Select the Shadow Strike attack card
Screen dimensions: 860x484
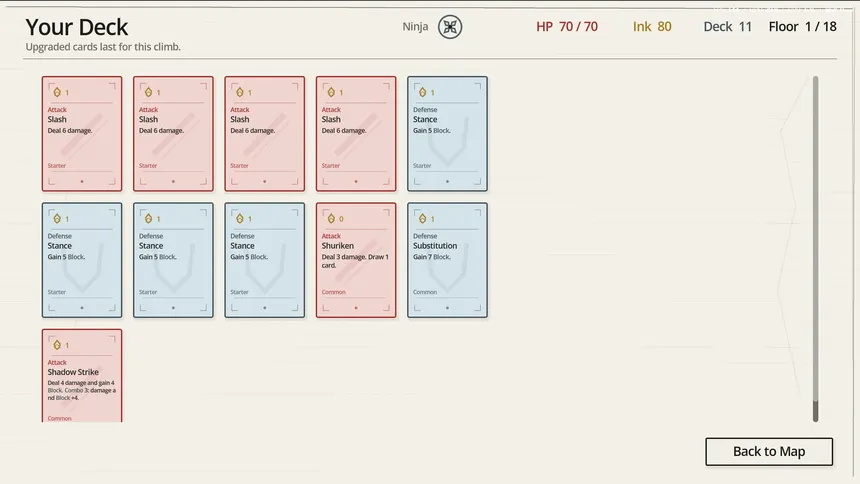[x=82, y=376]
